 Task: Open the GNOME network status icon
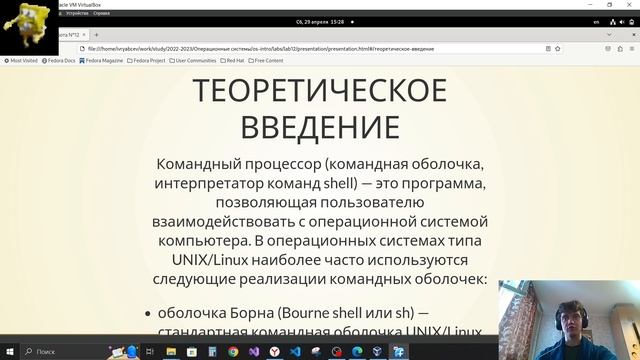pyautogui.click(x=613, y=22)
